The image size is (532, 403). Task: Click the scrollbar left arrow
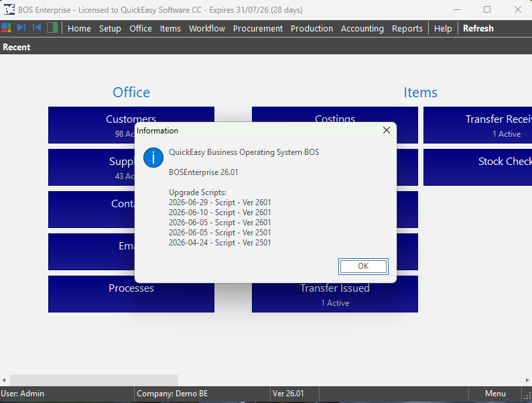point(4,380)
